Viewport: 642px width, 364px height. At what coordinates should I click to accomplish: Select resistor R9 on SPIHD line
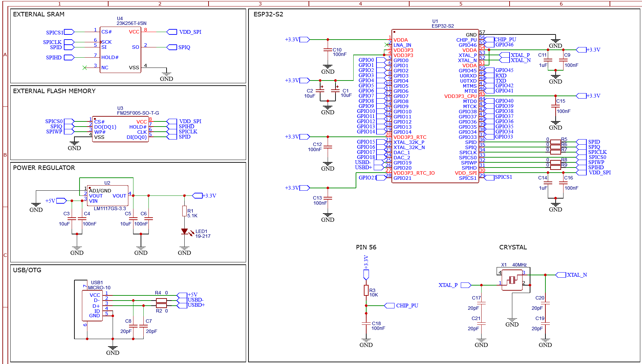(x=555, y=167)
